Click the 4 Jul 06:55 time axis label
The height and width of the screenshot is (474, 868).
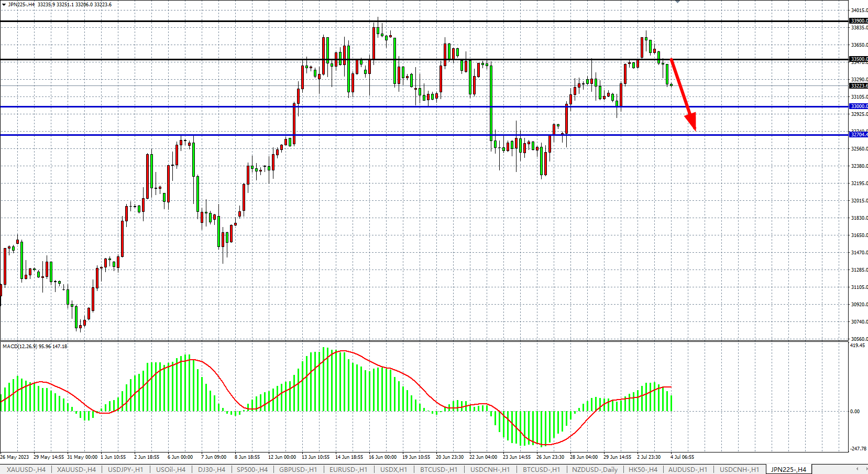coord(682,457)
